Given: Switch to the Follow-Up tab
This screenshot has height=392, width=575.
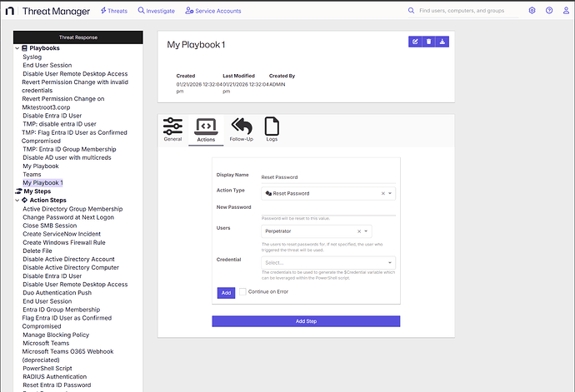Looking at the screenshot, I should (242, 129).
